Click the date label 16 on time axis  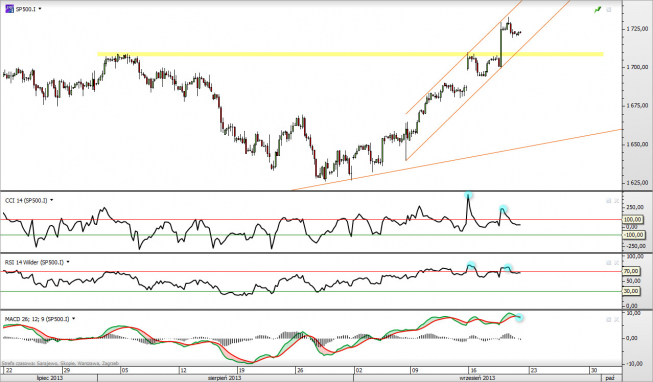[474, 370]
